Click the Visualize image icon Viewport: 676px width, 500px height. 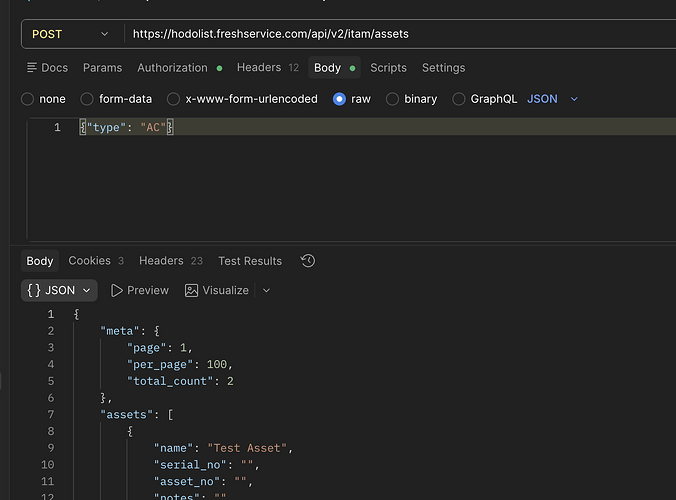pyautogui.click(x=191, y=291)
